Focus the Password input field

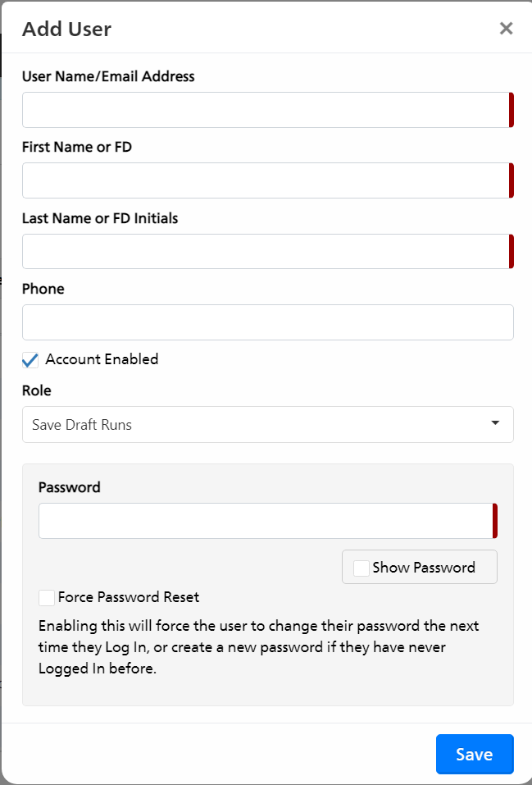tap(268, 521)
